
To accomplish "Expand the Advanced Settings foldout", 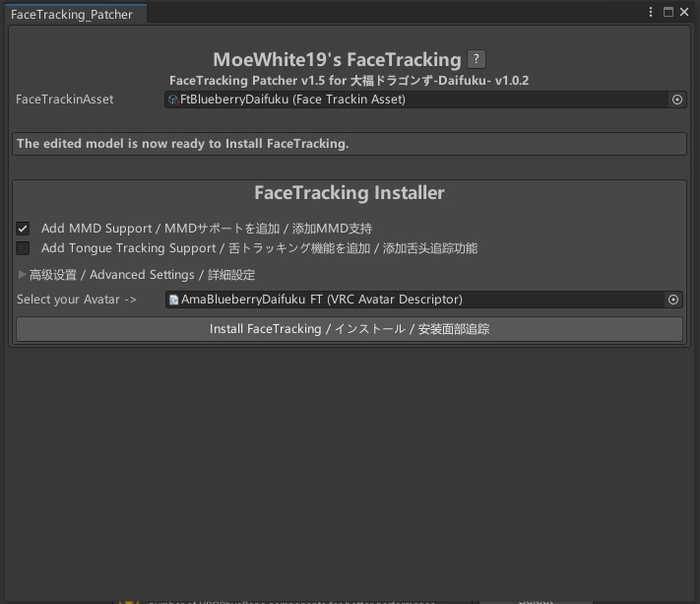I will (22, 274).
